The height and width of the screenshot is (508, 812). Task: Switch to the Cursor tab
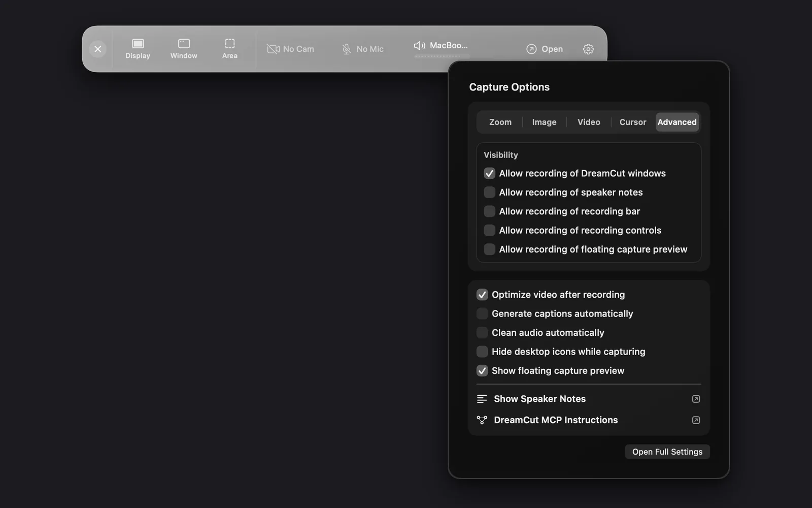pos(633,122)
